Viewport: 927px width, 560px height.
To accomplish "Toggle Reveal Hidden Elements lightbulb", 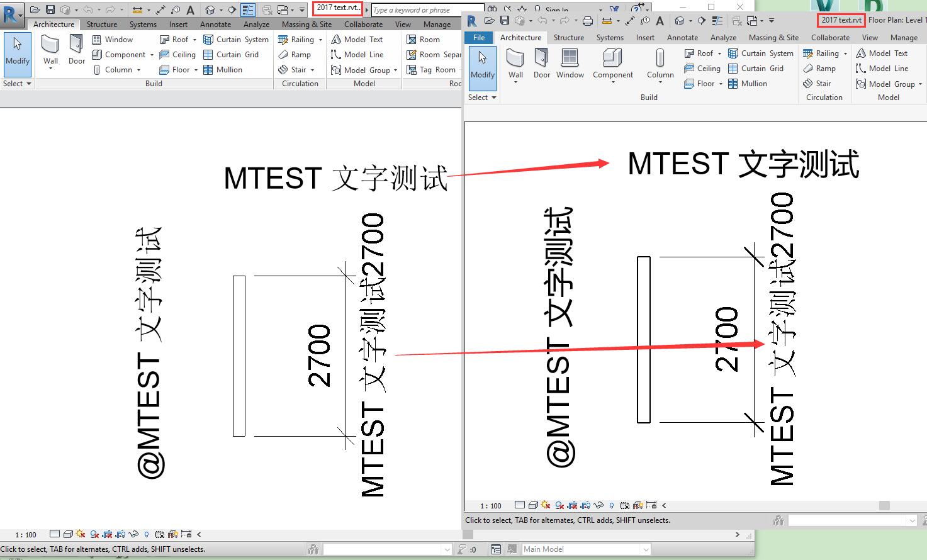I will (145, 534).
